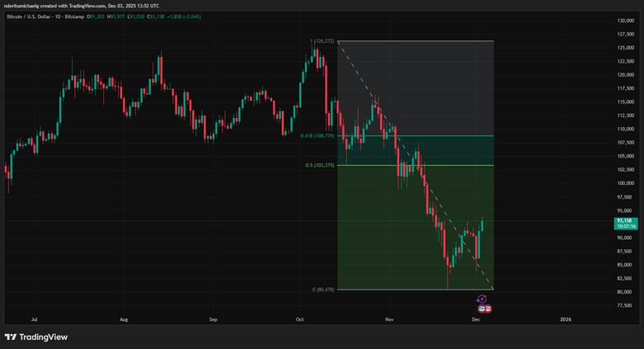Click the 112,500 price axis label

(626, 116)
